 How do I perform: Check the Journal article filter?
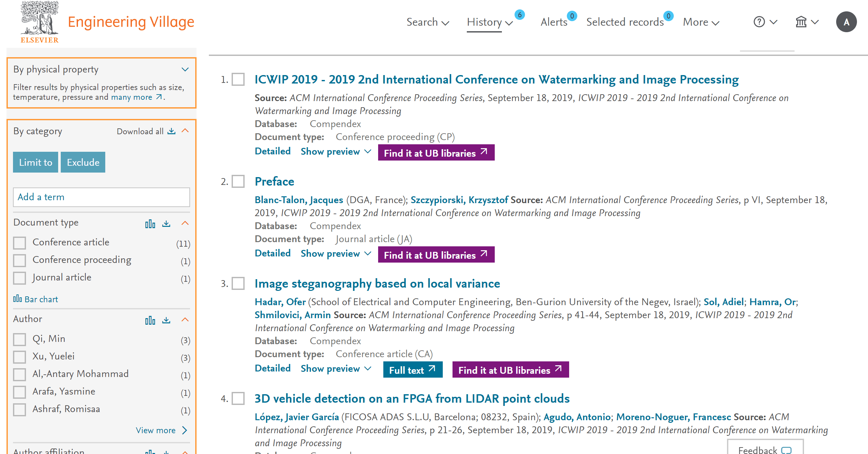pyautogui.click(x=19, y=278)
